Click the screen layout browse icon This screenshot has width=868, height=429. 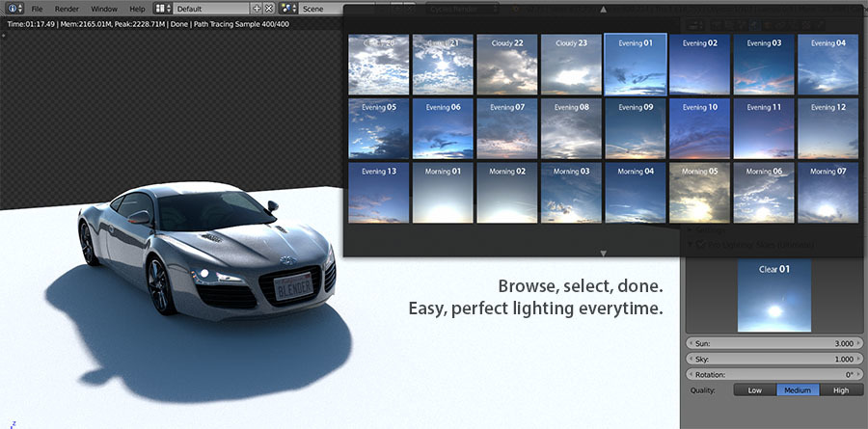[163, 8]
